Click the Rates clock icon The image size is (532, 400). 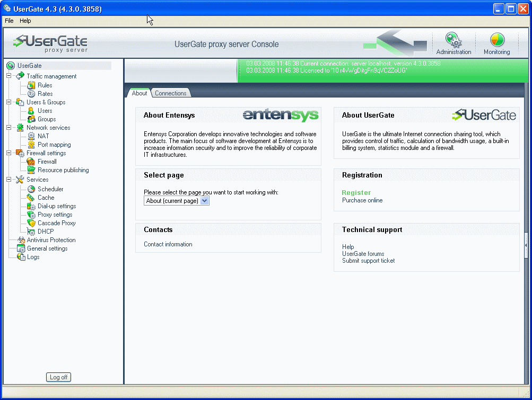(x=31, y=94)
